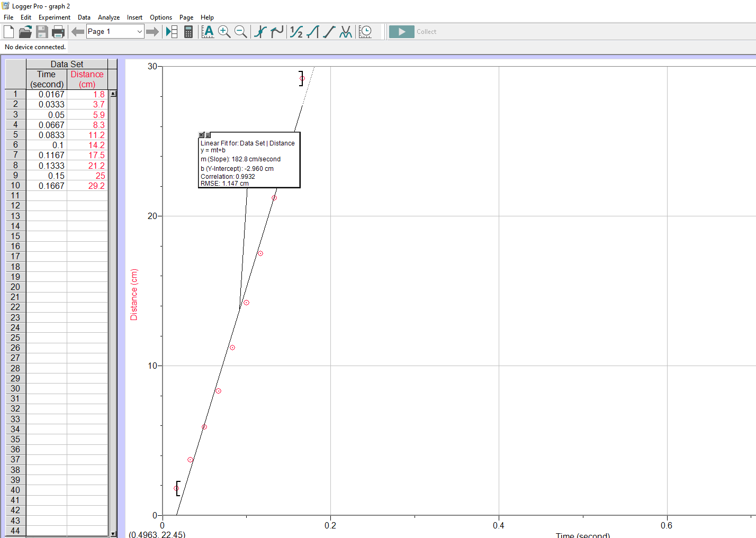Select the Distance column header
This screenshot has width=756, height=538.
click(x=87, y=79)
